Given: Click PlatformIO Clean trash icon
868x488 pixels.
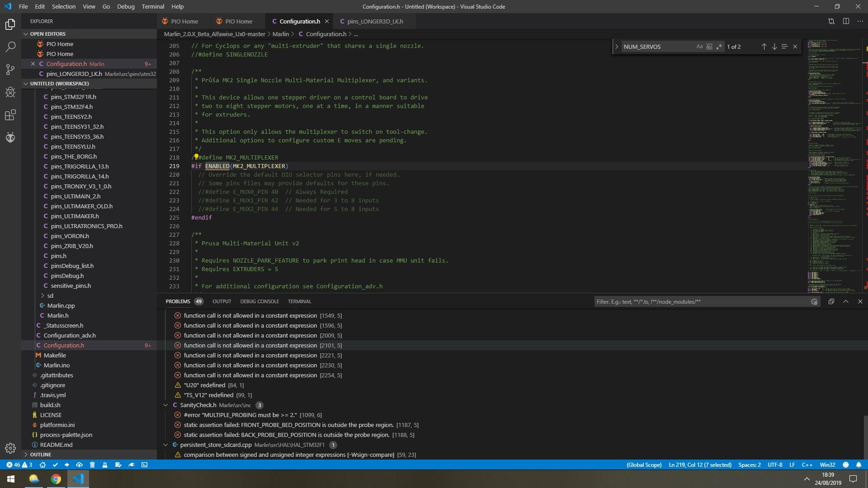Looking at the screenshot, I should click(x=92, y=465).
